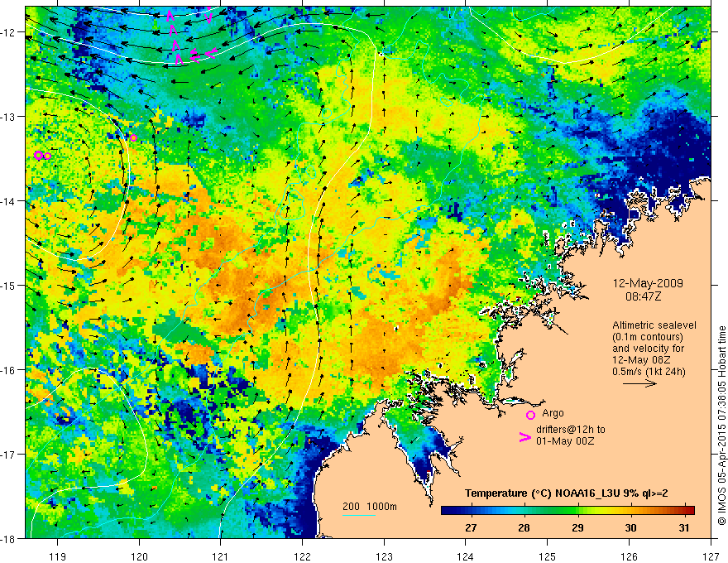The image size is (728, 563).
Task: Click the green section of the colorbar above 29
Action: tap(564, 511)
